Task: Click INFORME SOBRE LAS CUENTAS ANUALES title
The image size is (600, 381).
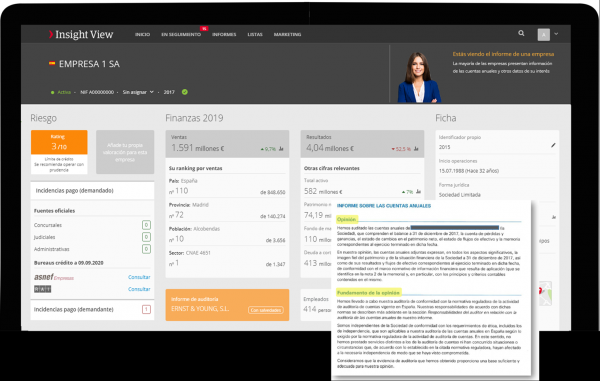Action: point(384,206)
